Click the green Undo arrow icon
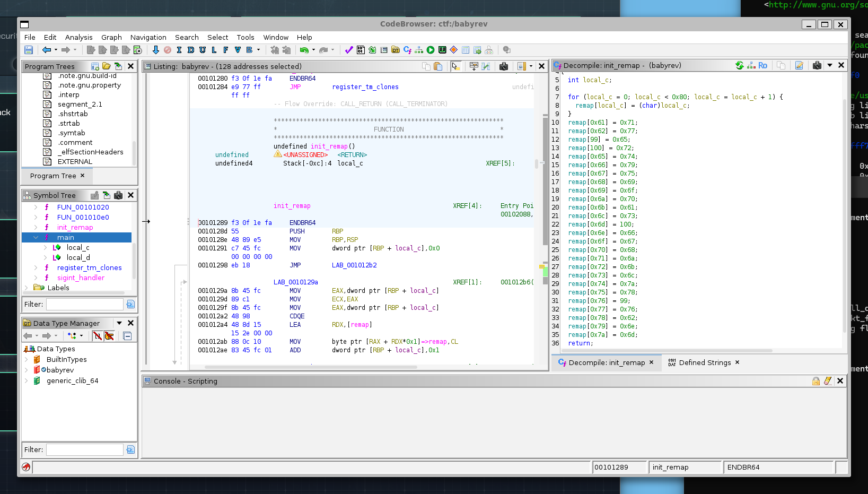Screen dimensions: 868x494 tap(304, 50)
